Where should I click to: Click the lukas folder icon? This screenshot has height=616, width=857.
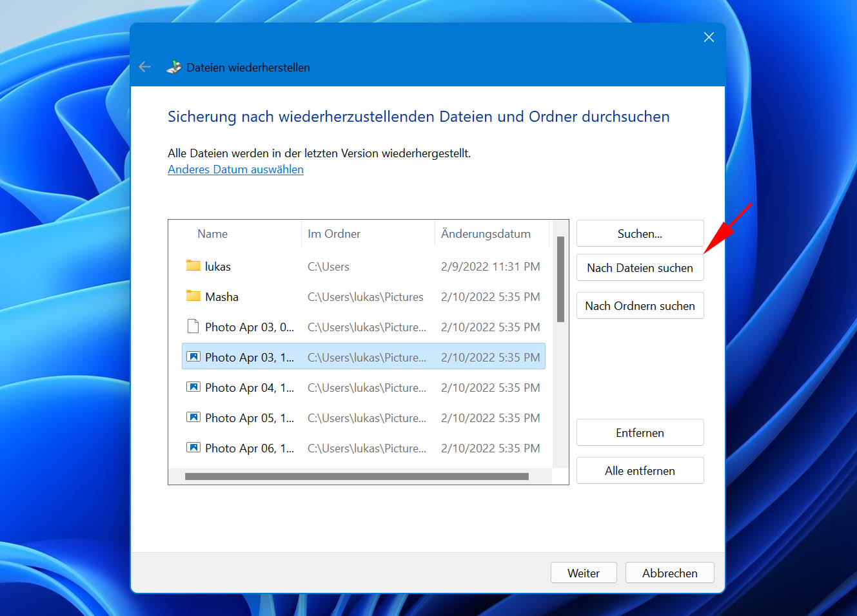(x=193, y=265)
